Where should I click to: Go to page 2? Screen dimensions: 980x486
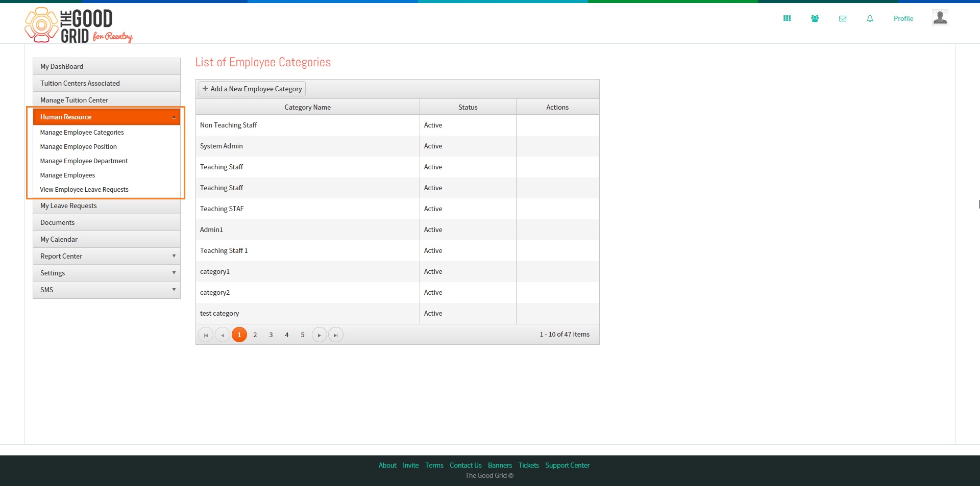point(255,335)
